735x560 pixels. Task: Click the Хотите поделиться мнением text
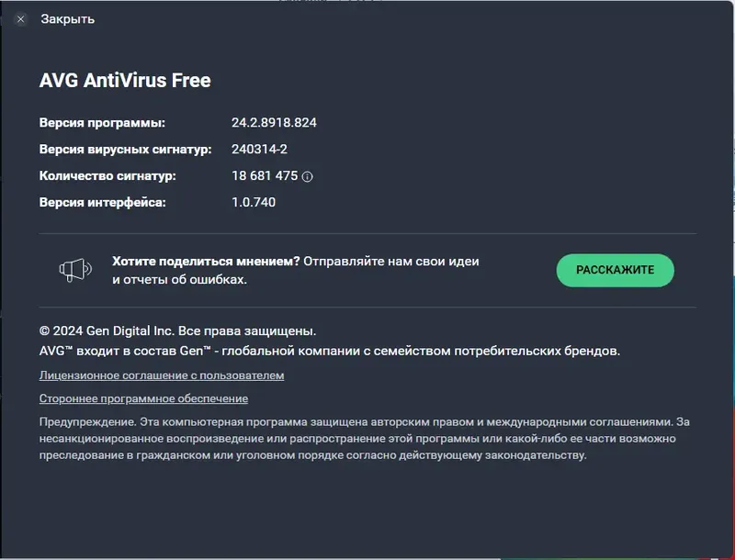(x=206, y=262)
